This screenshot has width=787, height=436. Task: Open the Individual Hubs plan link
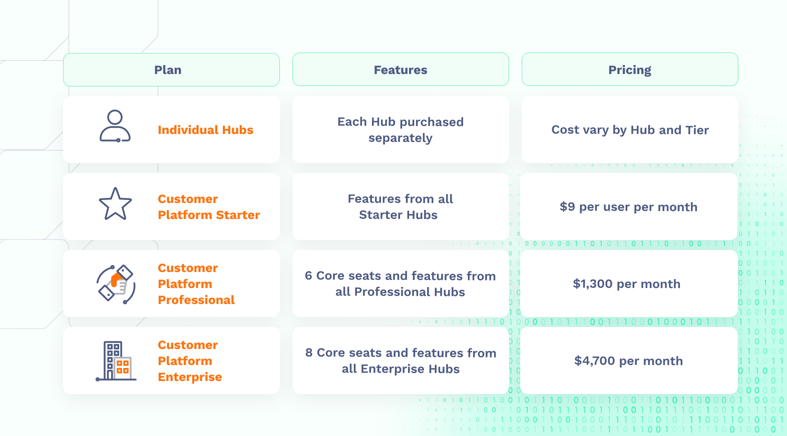point(205,130)
